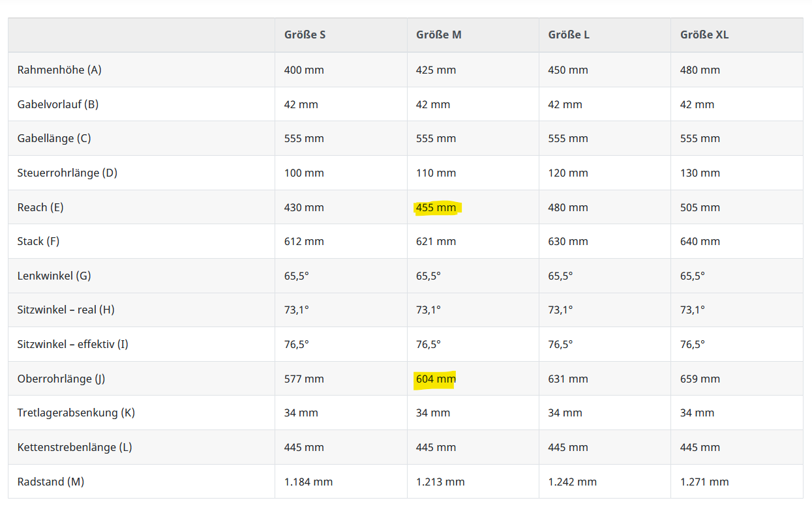The height and width of the screenshot is (509, 812).
Task: Click the Kettenstrebenlänge (L) row label
Action: pyautogui.click(x=74, y=447)
